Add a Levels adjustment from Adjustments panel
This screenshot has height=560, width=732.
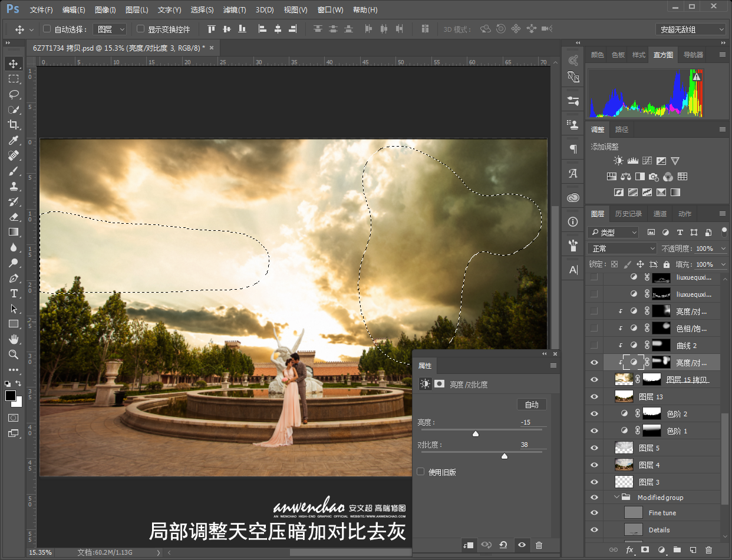pyautogui.click(x=633, y=161)
